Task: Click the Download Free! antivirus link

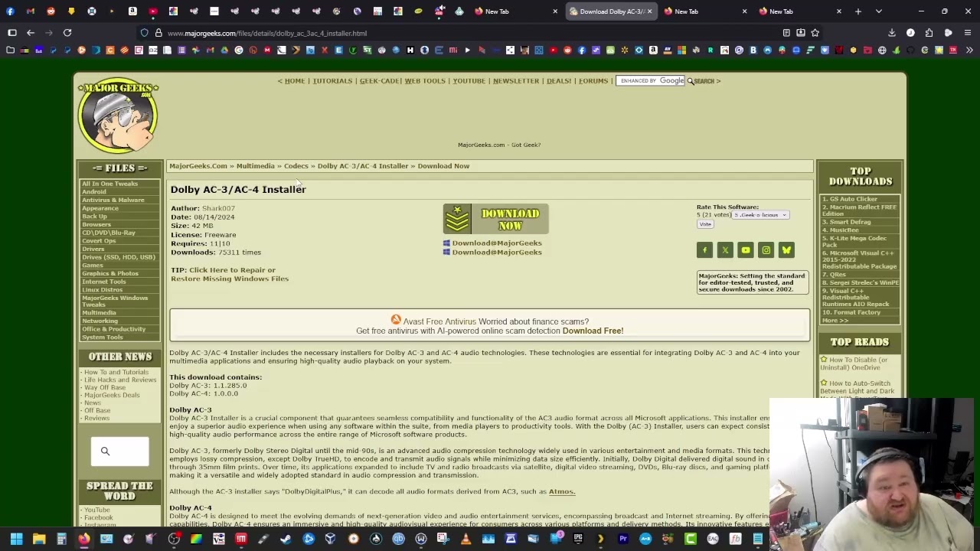Action: (x=593, y=331)
